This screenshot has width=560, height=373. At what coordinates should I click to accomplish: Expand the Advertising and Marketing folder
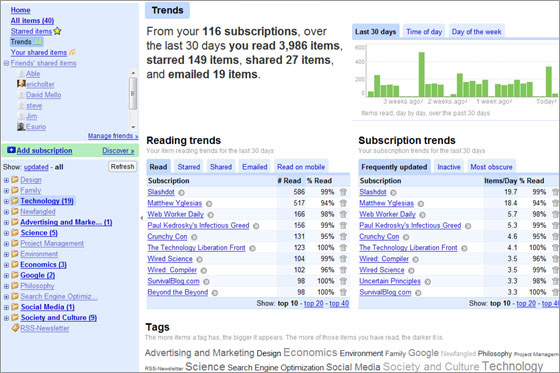click(x=6, y=222)
